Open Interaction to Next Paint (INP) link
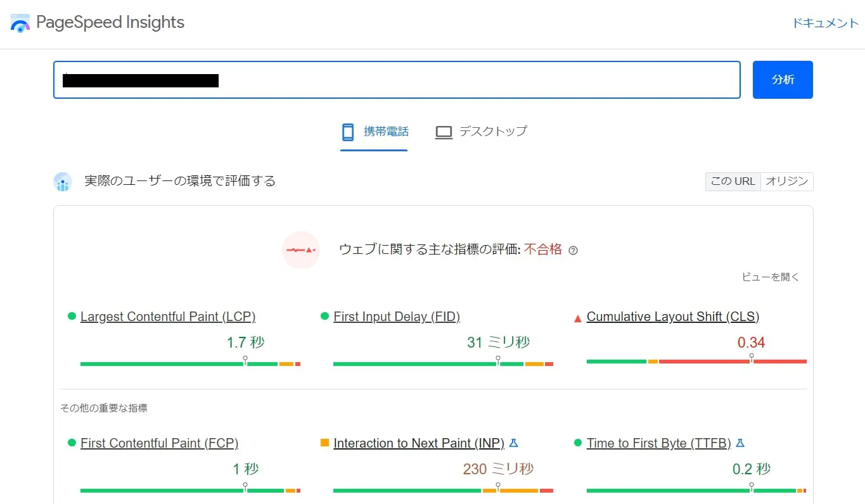This screenshot has width=865, height=504. pyautogui.click(x=419, y=443)
